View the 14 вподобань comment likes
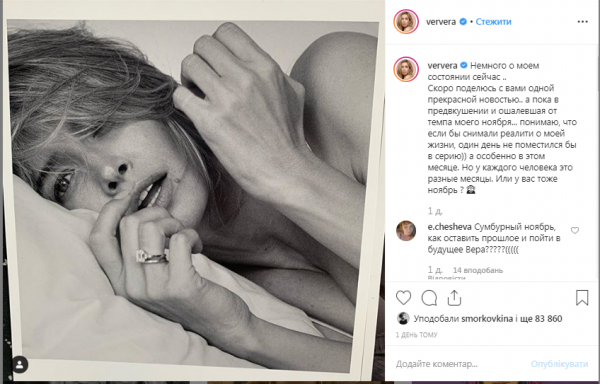 [x=478, y=270]
